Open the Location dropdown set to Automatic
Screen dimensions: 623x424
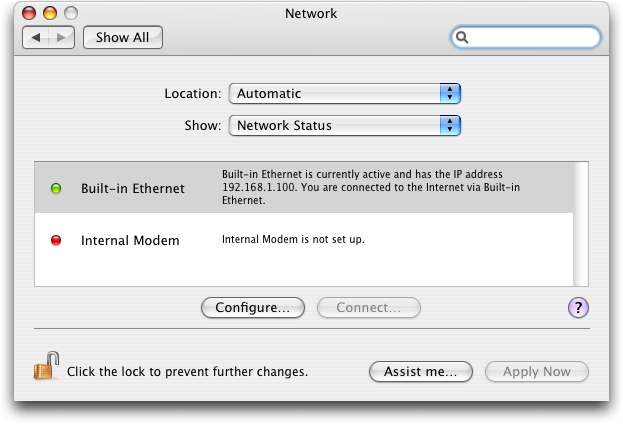point(344,93)
